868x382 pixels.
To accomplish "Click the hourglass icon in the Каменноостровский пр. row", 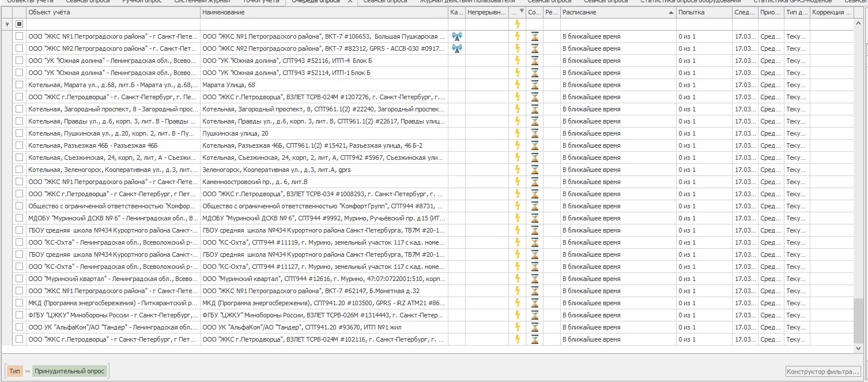I will (535, 182).
